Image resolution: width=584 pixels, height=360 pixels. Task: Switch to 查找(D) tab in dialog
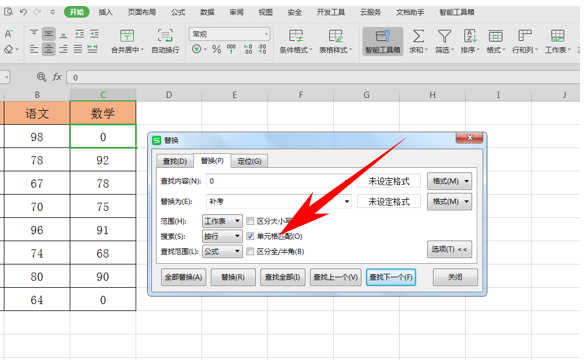pos(175,161)
